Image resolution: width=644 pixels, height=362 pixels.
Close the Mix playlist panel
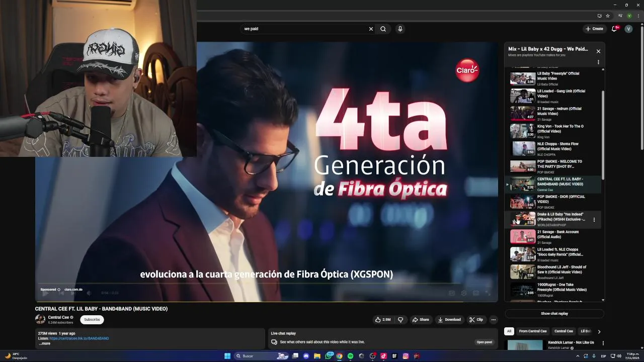coord(598,51)
